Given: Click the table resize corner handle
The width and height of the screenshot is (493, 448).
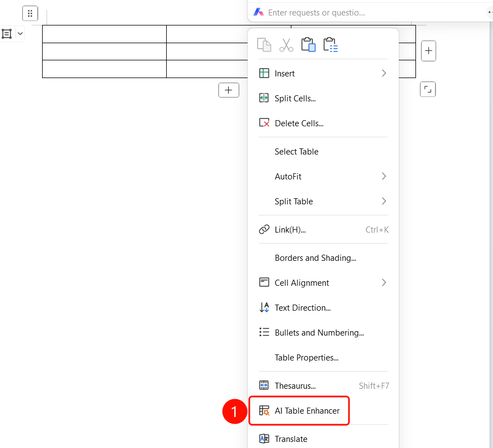Looking at the screenshot, I should point(428,89).
